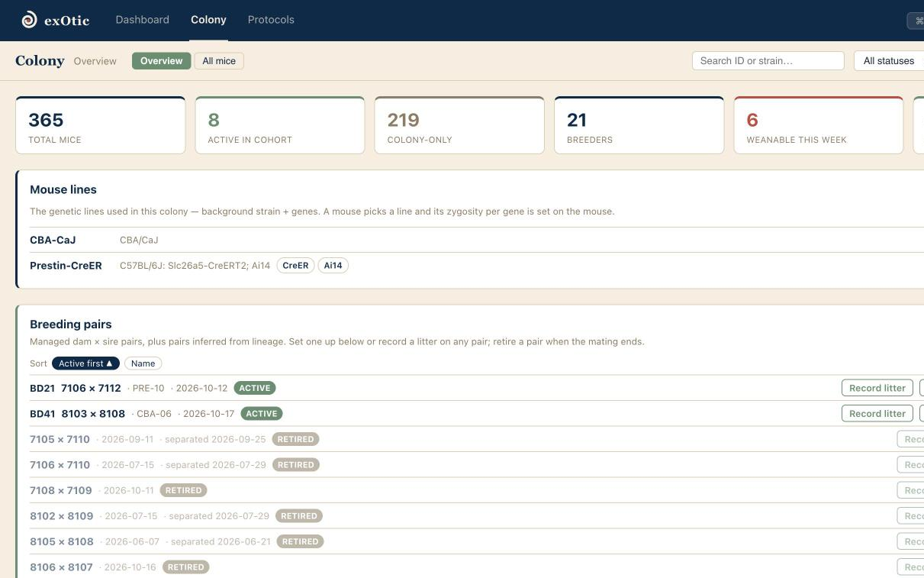Screen dimensions: 924x578
Task: Sort breeding pairs by Active first
Action: [x=85, y=363]
